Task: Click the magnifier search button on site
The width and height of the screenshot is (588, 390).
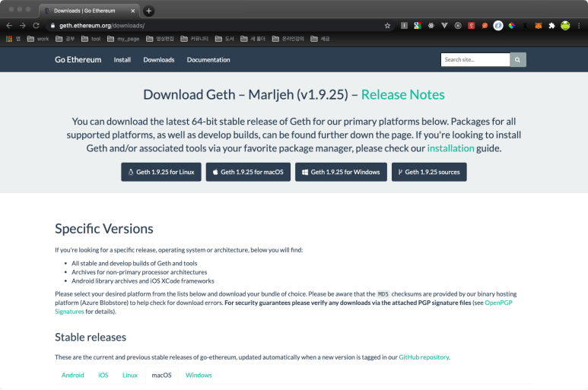Action: click(x=518, y=59)
